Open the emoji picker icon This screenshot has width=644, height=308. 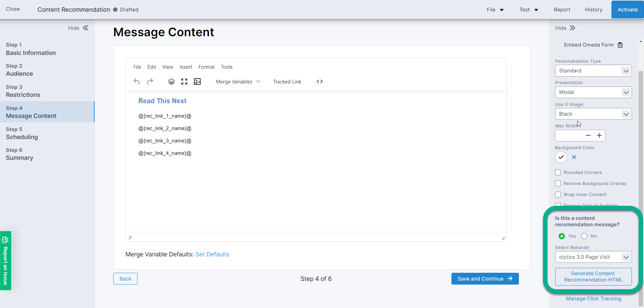(x=171, y=81)
